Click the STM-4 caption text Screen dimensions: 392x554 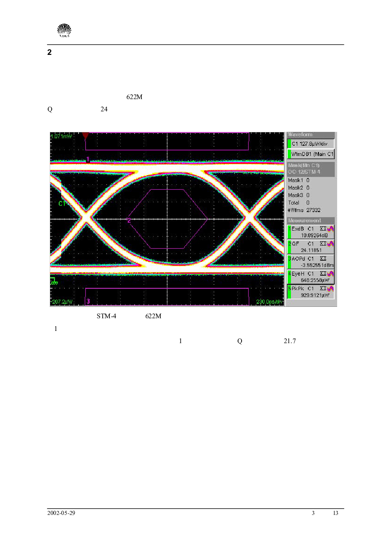(106, 316)
